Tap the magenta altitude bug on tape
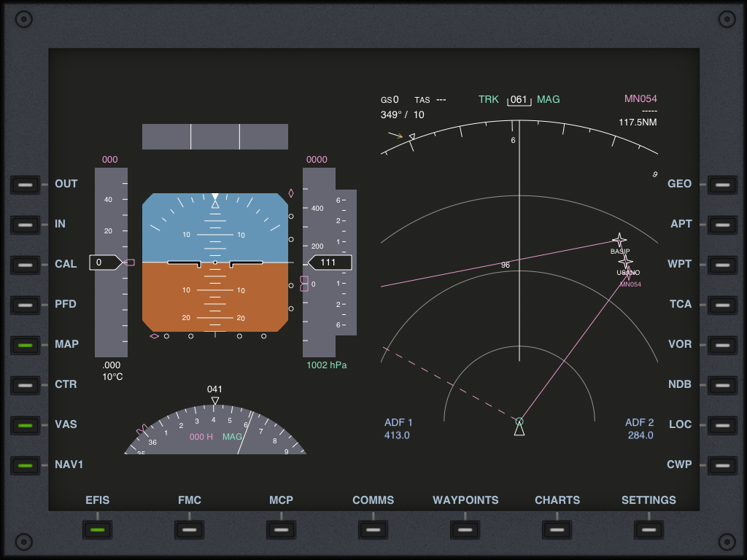This screenshot has width=747, height=560. (304, 284)
